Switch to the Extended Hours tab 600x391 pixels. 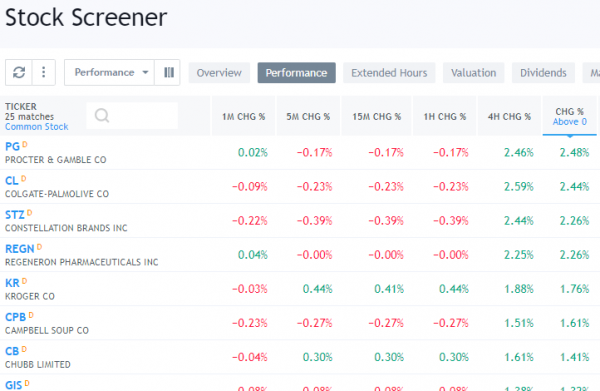coord(389,73)
